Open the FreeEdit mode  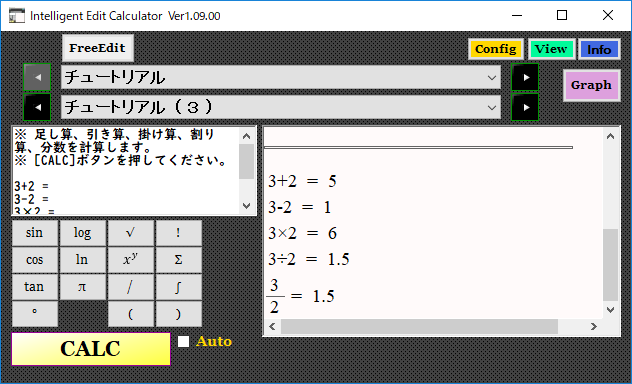(x=98, y=48)
